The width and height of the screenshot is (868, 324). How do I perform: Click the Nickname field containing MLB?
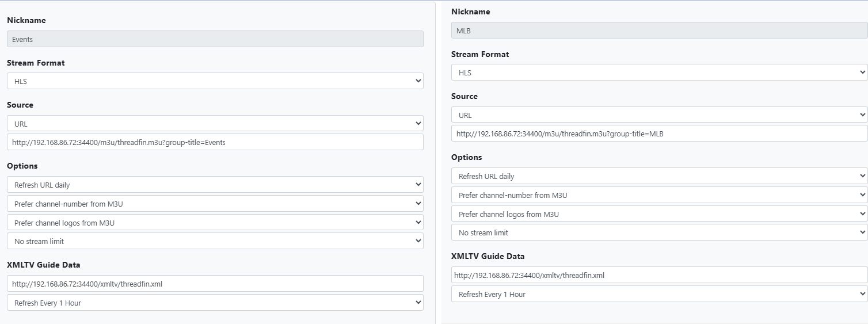click(659, 31)
